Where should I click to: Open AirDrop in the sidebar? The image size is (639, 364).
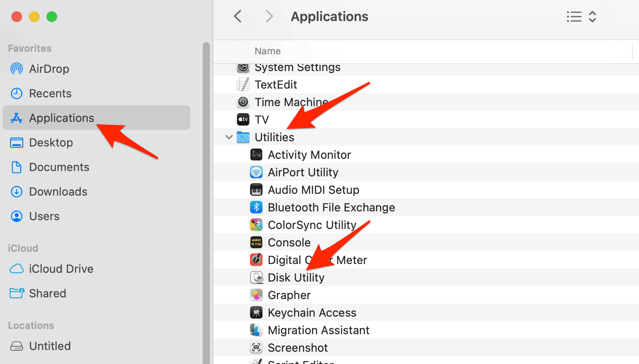pyautogui.click(x=49, y=69)
